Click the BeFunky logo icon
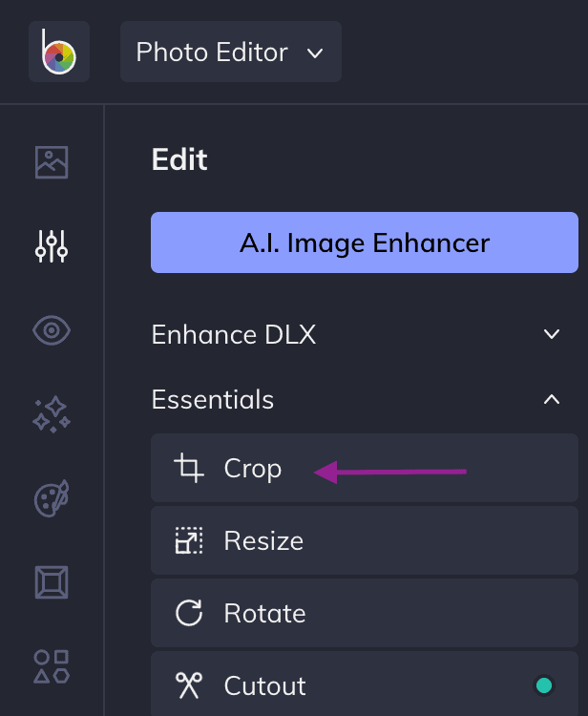The width and height of the screenshot is (588, 716). tap(59, 52)
